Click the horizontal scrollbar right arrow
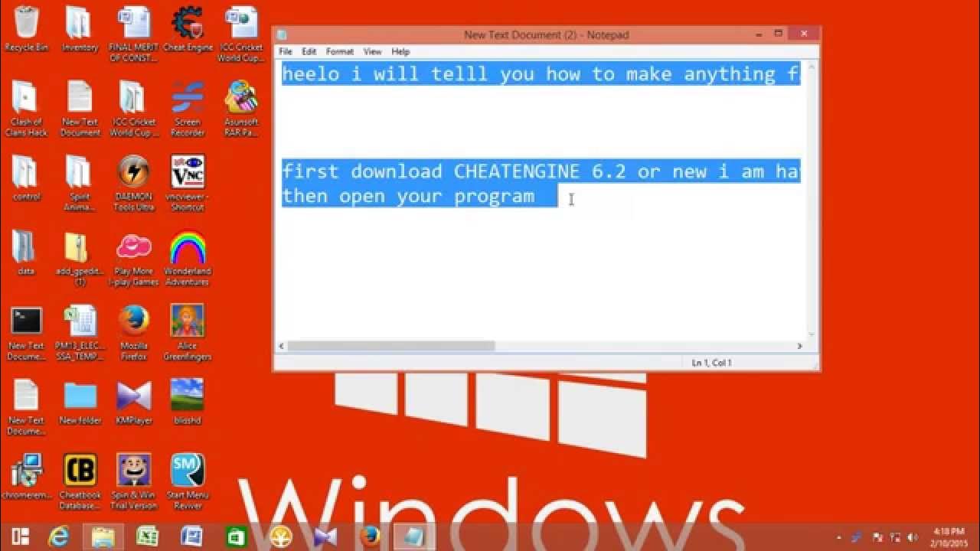 click(x=799, y=346)
